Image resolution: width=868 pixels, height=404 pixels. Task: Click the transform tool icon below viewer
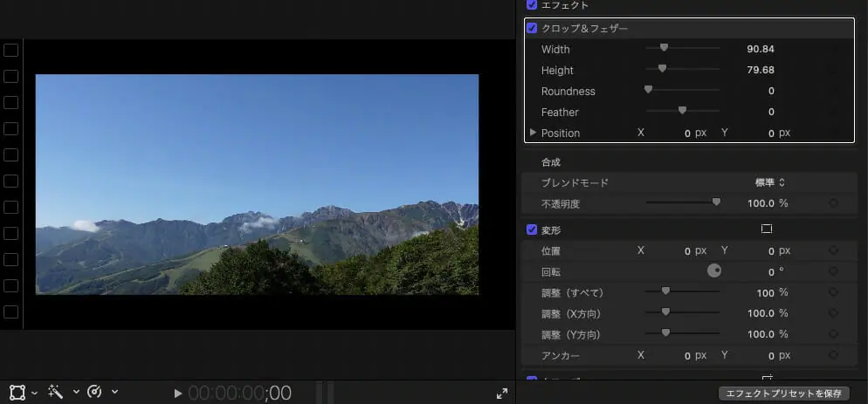tap(17, 393)
